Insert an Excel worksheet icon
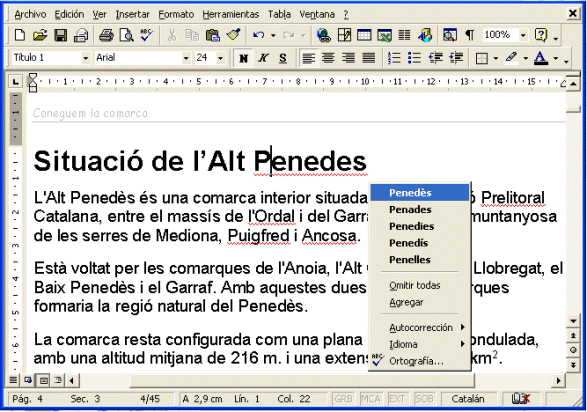587x412 pixels. pyautogui.click(x=384, y=36)
